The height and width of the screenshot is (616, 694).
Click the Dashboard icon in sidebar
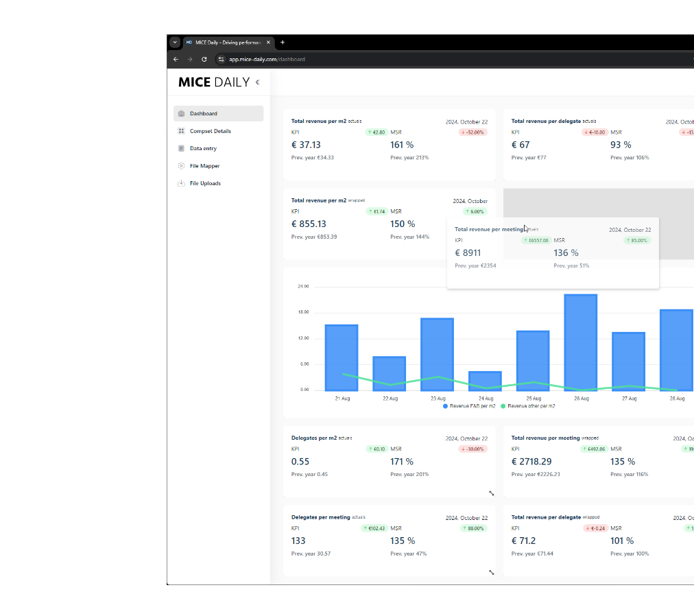tap(181, 114)
